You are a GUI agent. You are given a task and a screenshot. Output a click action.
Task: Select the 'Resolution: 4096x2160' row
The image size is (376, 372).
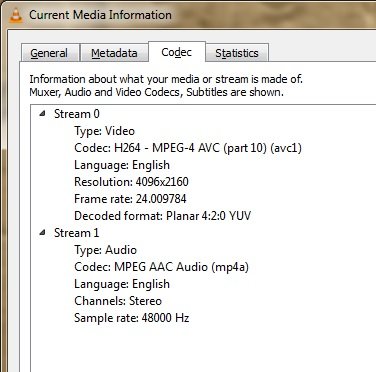point(131,182)
